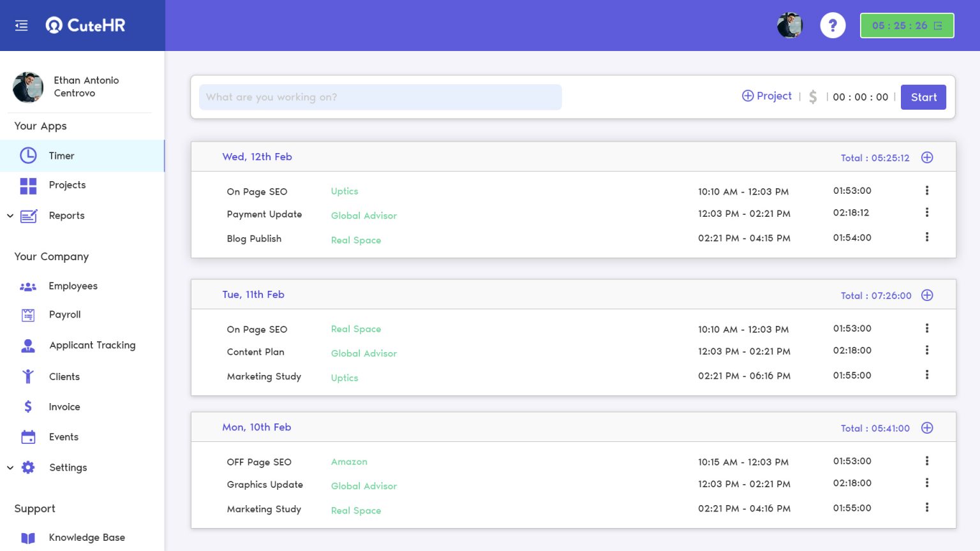Viewport: 980px width, 551px height.
Task: Go to Employees section
Action: click(73, 286)
